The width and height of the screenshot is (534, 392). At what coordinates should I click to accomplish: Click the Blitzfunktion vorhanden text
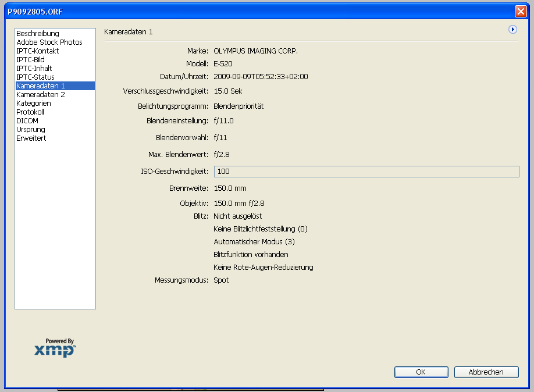251,255
